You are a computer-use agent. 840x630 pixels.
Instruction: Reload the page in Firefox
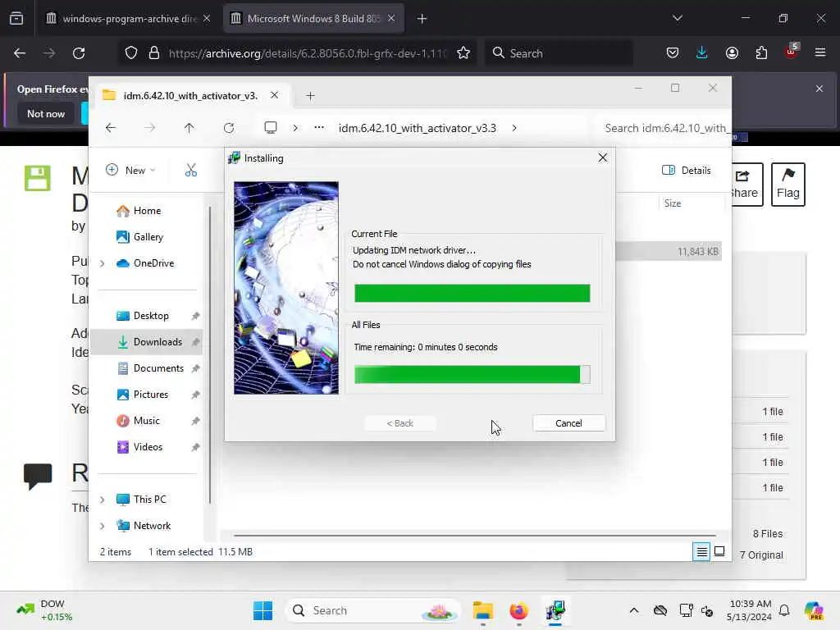tap(79, 53)
